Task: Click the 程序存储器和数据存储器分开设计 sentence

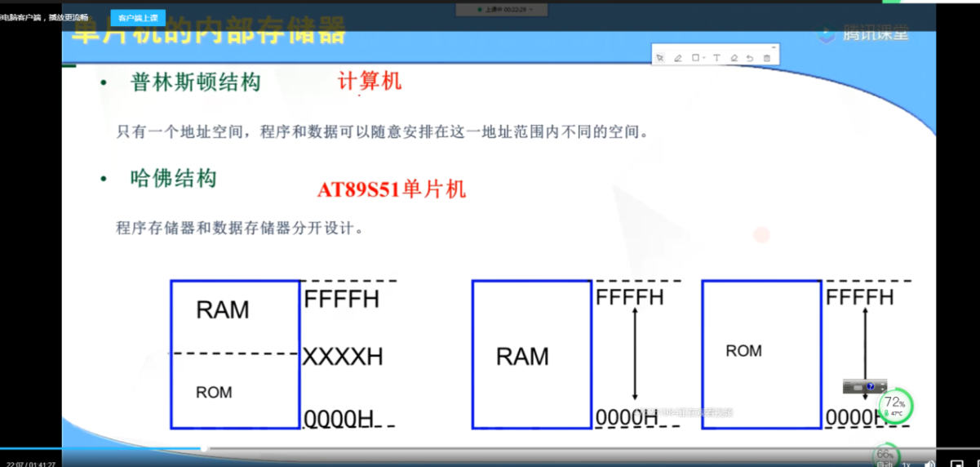Action: [x=240, y=229]
